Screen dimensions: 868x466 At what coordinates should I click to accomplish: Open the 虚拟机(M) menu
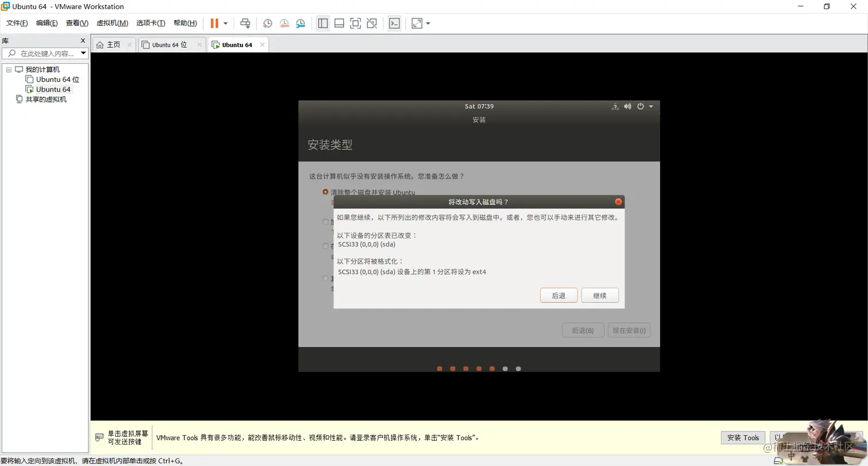112,23
